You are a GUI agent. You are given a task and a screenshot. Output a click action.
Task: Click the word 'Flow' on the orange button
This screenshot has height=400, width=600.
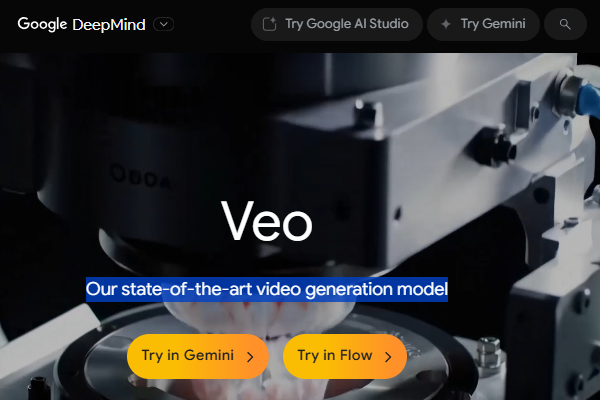pos(356,355)
